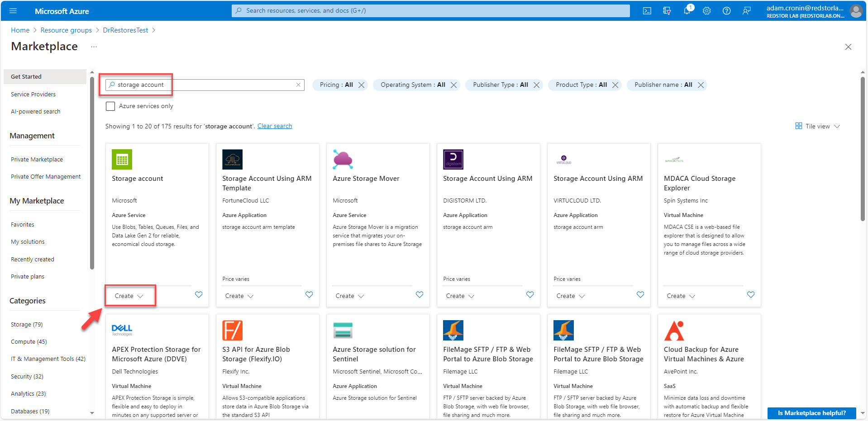Screen dimensions: 868x421
Task: Favorite the DIGISTORM Storage Account Using ARM
Action: coord(530,295)
